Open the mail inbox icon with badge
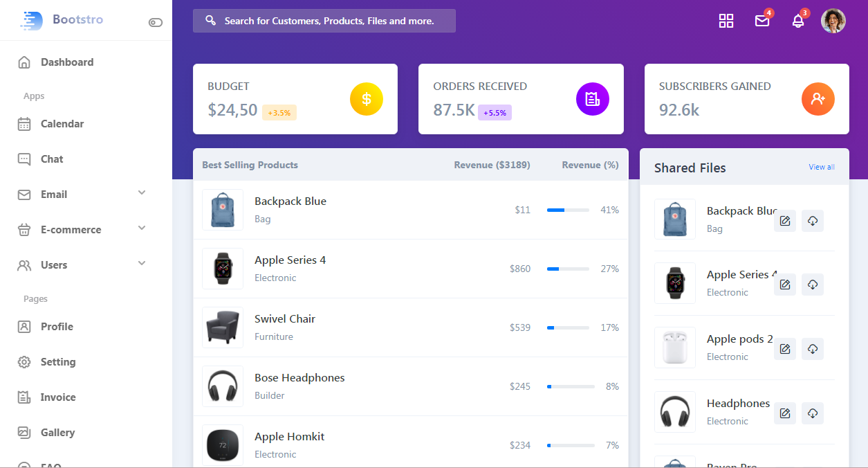This screenshot has width=868, height=468. (x=762, y=21)
